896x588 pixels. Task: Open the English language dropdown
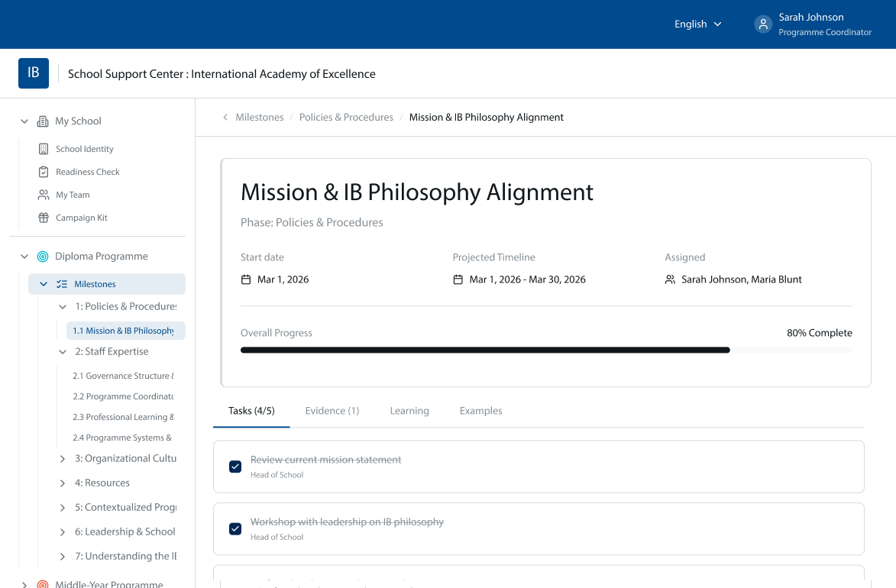pos(697,24)
